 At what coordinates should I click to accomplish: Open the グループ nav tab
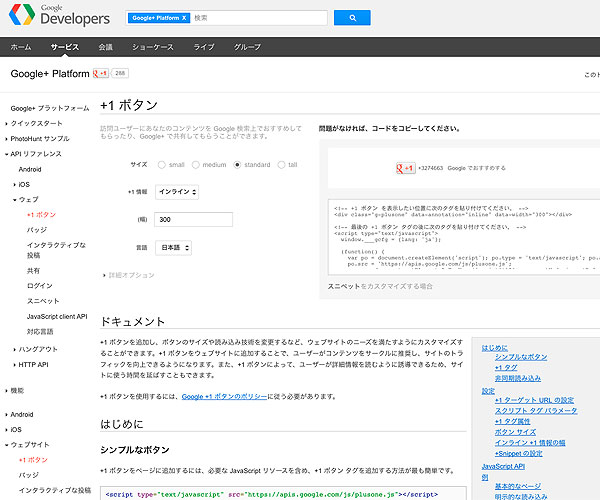pyautogui.click(x=247, y=47)
